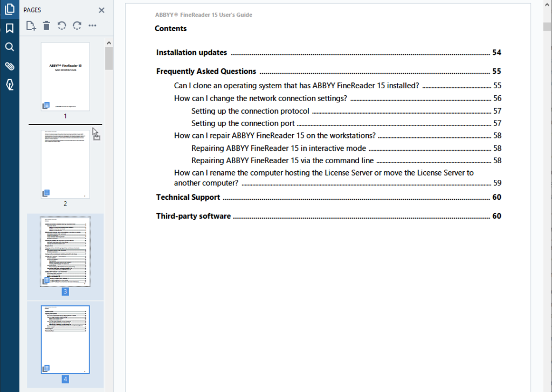The width and height of the screenshot is (552, 392).
Task: Open the Installation updates contents entry
Action: pyautogui.click(x=328, y=52)
